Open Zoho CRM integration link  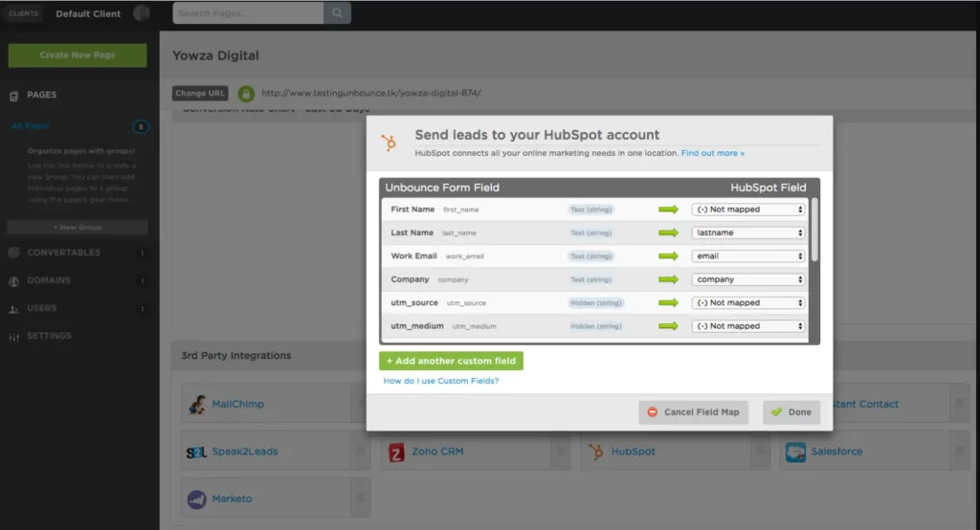click(437, 452)
